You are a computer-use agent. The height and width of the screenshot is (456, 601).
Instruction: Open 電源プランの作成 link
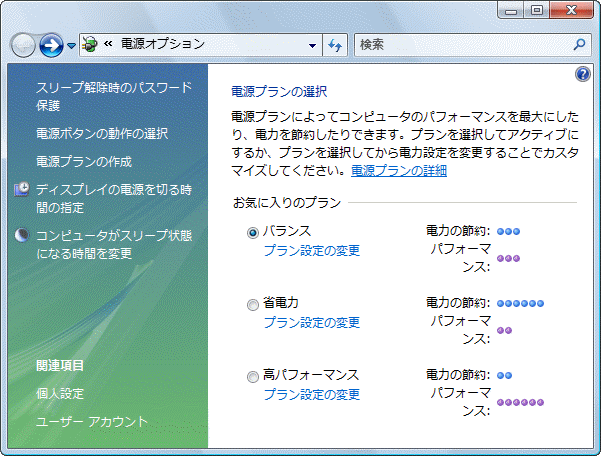tap(84, 162)
